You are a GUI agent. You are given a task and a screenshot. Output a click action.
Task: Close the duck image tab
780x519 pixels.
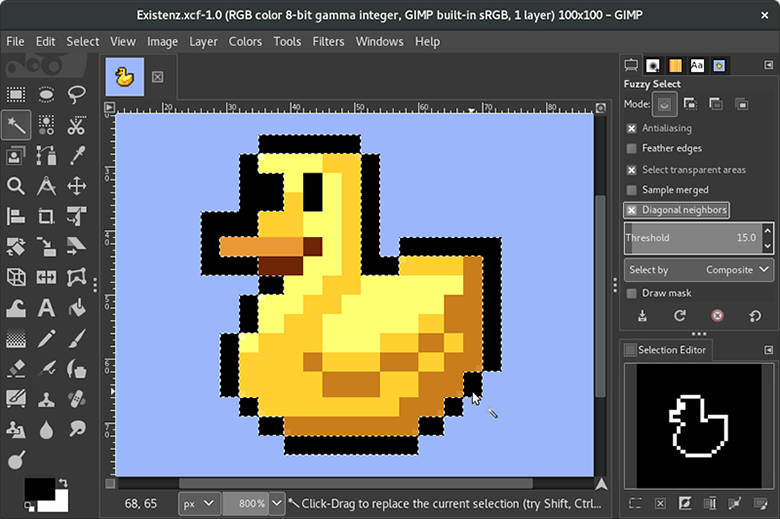[157, 77]
